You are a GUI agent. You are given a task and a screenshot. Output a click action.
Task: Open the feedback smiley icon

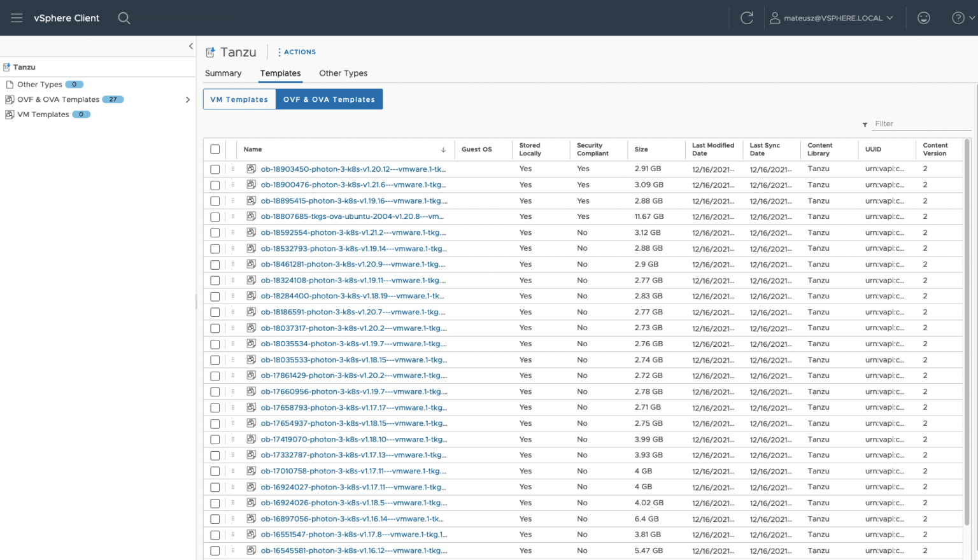click(924, 18)
